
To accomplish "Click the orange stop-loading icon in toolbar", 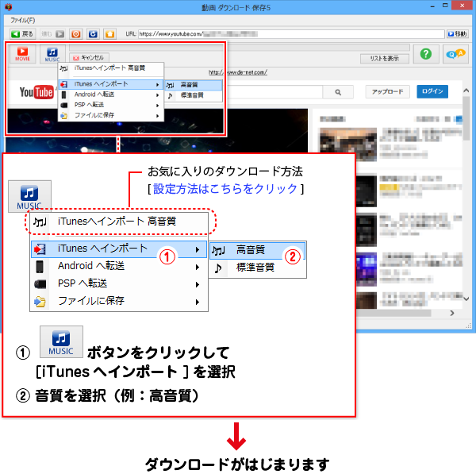I will click(76, 33).
